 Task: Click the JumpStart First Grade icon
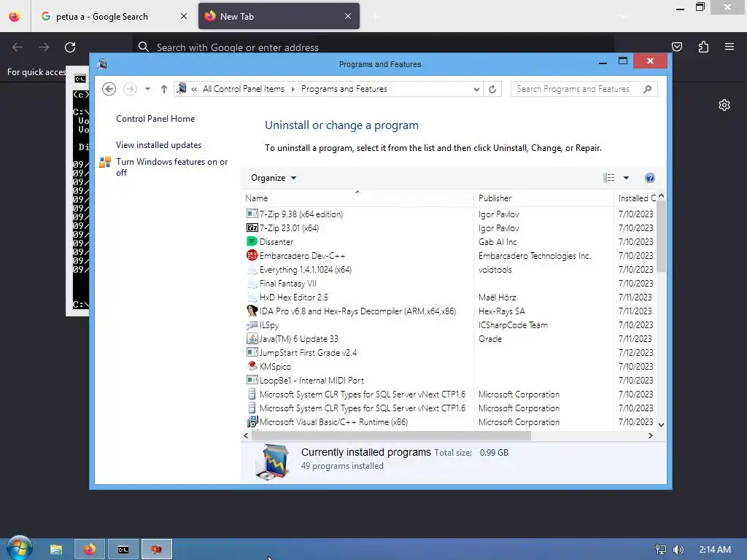[252, 352]
